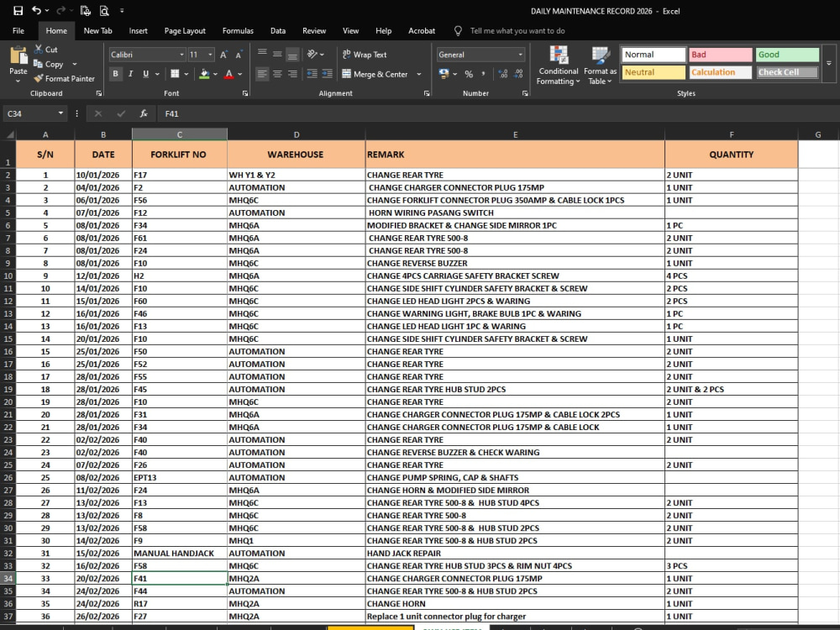This screenshot has width=840, height=630.
Task: Apply the Good cell style
Action: click(787, 55)
